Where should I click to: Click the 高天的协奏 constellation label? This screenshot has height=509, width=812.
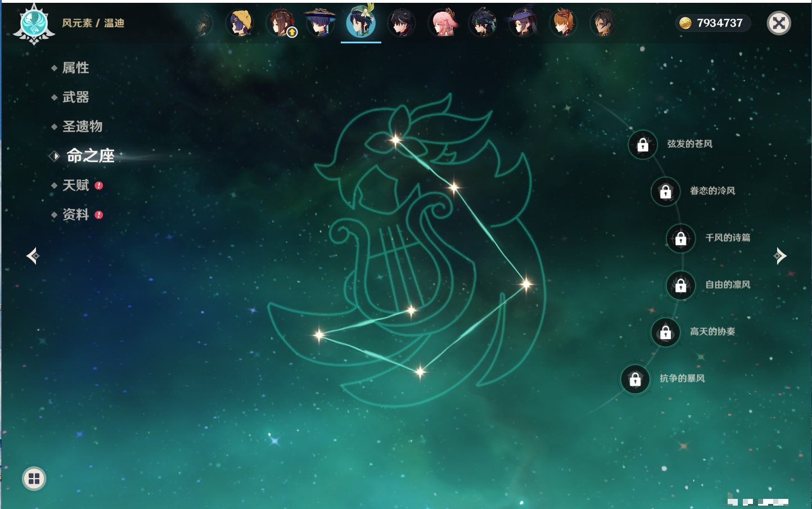pos(712,331)
